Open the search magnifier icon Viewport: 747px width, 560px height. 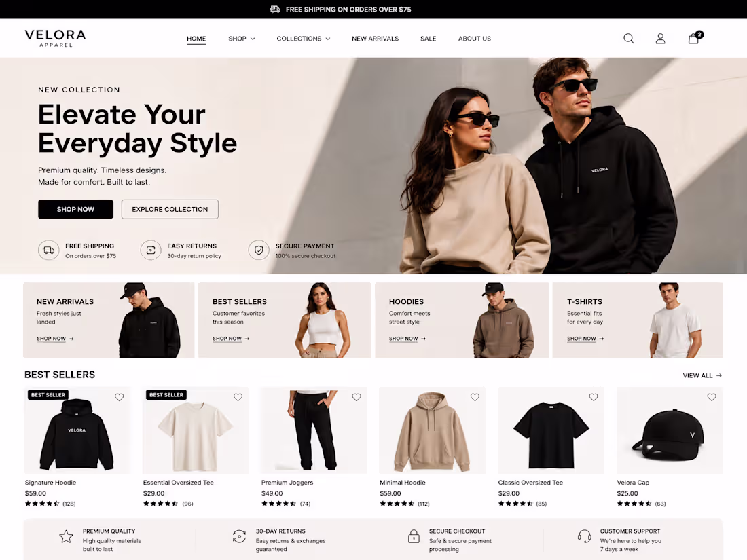[x=628, y=39]
